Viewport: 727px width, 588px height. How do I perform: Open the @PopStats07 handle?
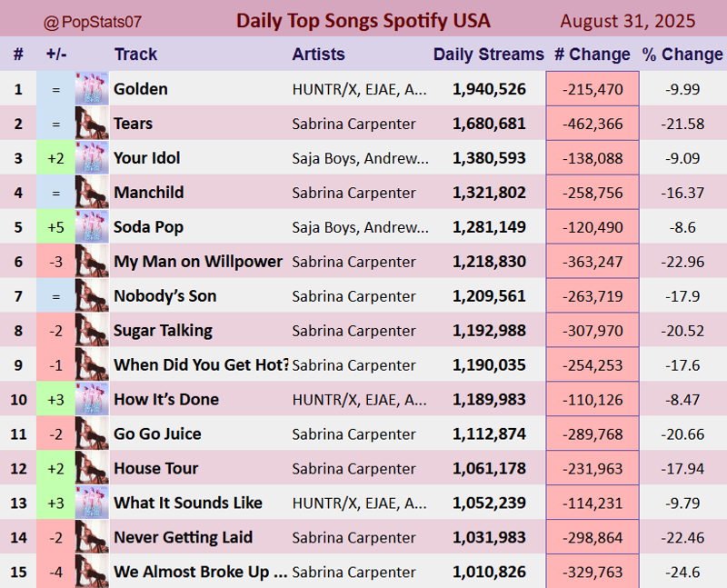coord(93,22)
